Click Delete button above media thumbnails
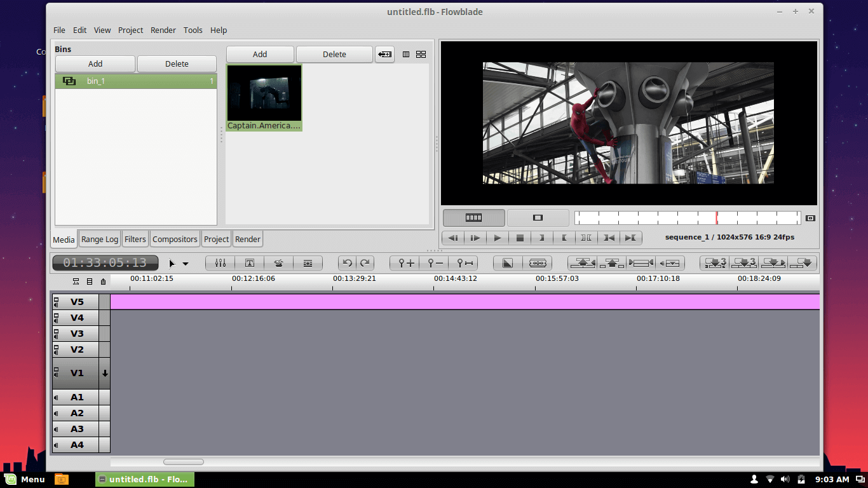This screenshot has height=488, width=868. coord(334,55)
